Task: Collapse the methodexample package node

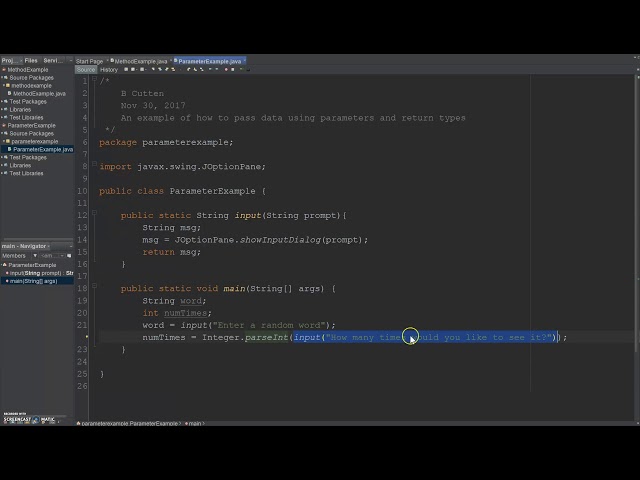Action: (4, 86)
